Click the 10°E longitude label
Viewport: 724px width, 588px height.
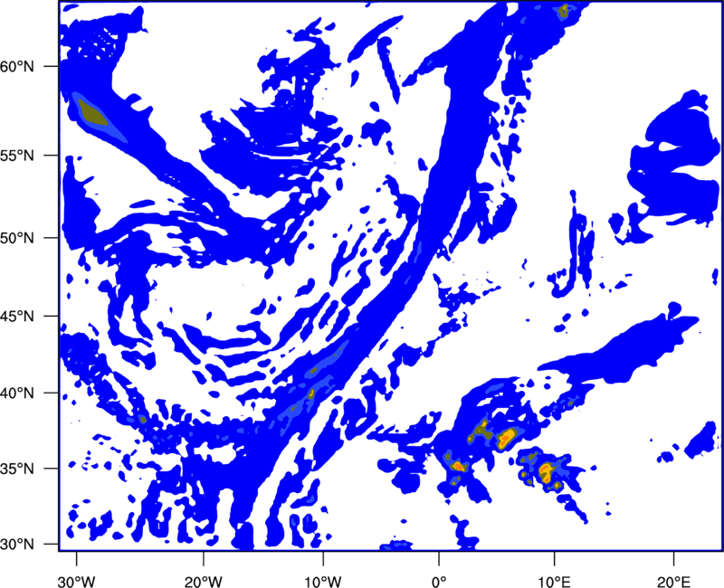554,582
